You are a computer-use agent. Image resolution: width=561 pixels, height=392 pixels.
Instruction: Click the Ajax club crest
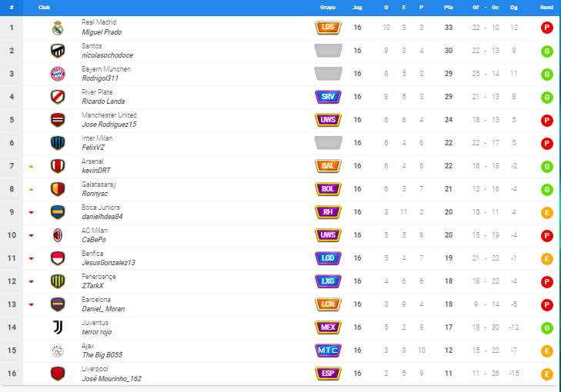pos(58,350)
